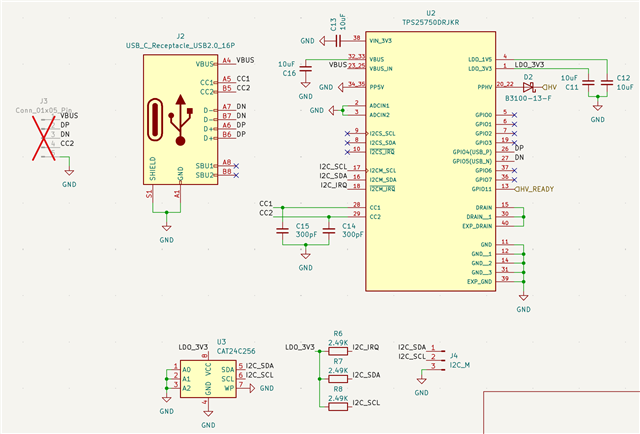
Task: Select the D2 reference designator
Action: [x=528, y=77]
